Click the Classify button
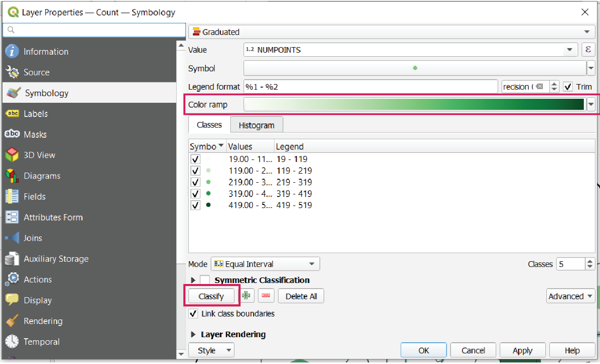 tap(211, 296)
